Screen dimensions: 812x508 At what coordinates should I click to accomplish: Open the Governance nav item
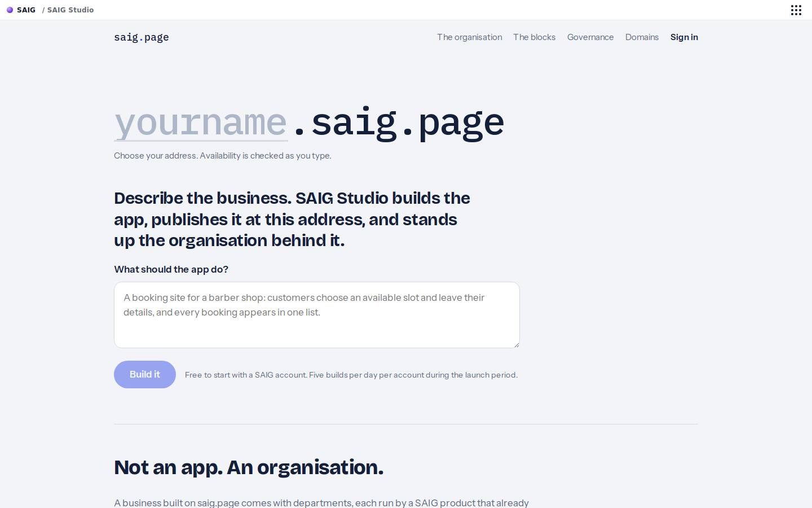pyautogui.click(x=590, y=37)
